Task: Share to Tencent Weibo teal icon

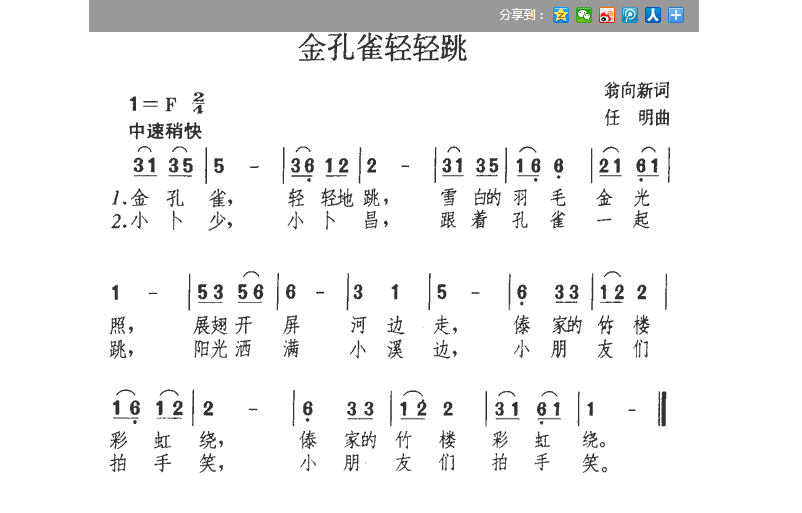Action: click(630, 15)
